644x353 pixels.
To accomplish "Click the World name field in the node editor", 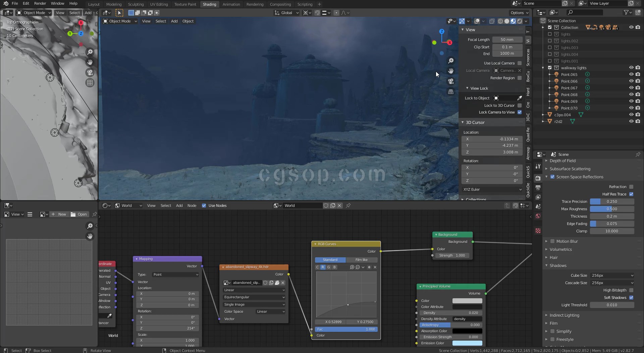I will click(x=303, y=206).
